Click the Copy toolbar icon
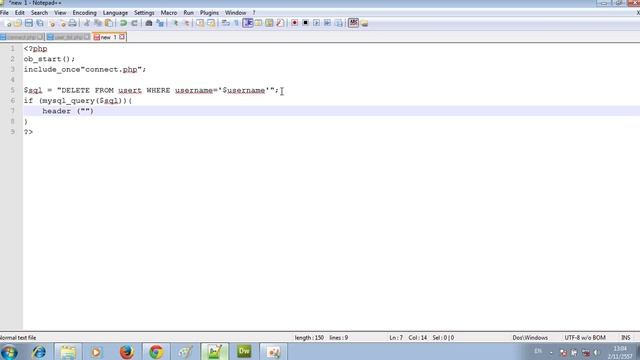Image resolution: width=640 pixels, height=360 pixels. coord(98,23)
